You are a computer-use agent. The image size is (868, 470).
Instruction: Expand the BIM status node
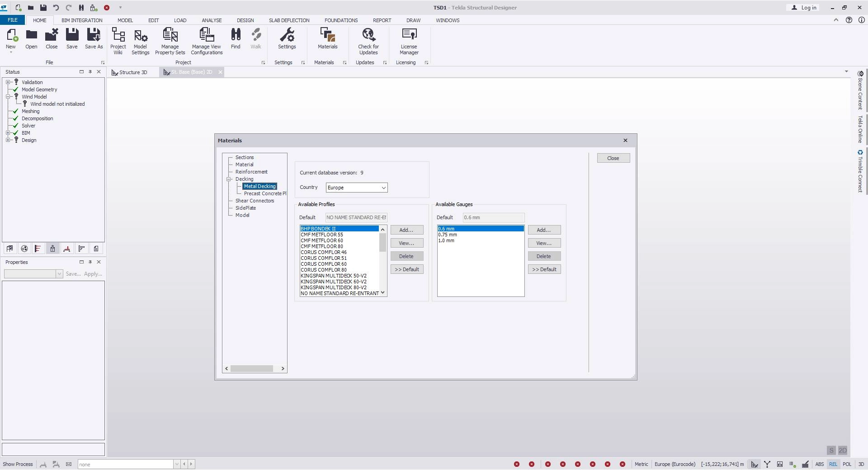tap(8, 133)
